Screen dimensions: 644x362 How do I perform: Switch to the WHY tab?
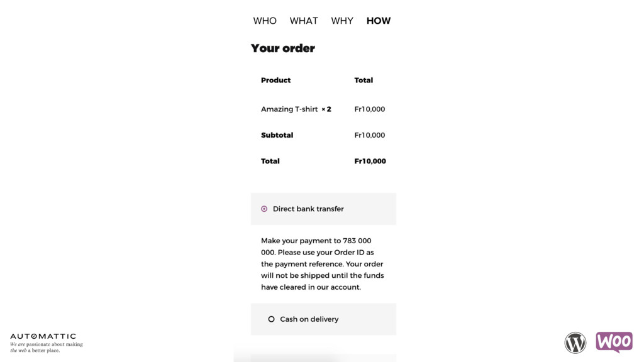tap(342, 21)
